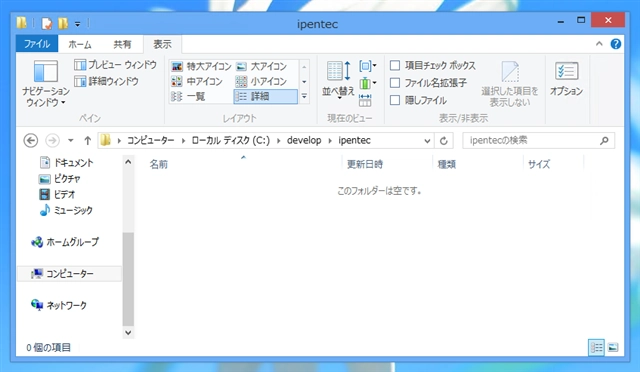
Task: Open オプション folder options
Action: pos(566,79)
